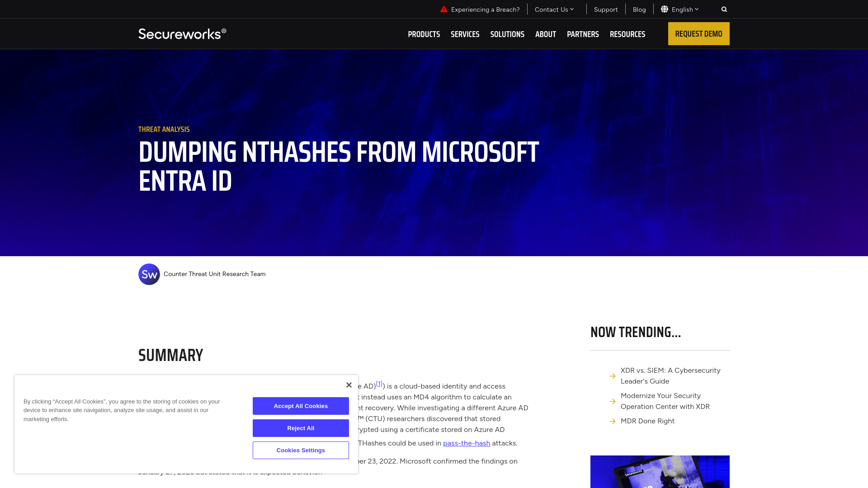868x488 pixels.
Task: Close the cookie consent banner
Action: point(349,385)
